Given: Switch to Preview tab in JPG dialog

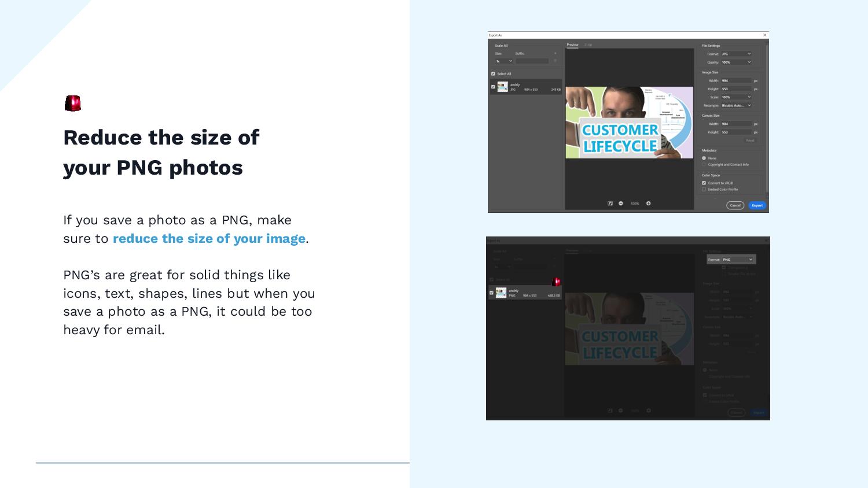Looking at the screenshot, I should 572,45.
